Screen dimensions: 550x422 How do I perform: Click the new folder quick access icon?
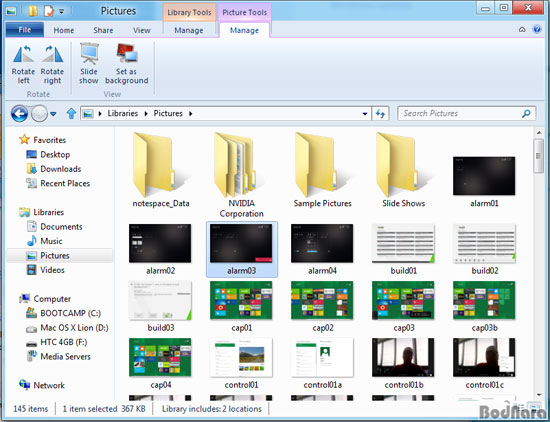(x=33, y=11)
